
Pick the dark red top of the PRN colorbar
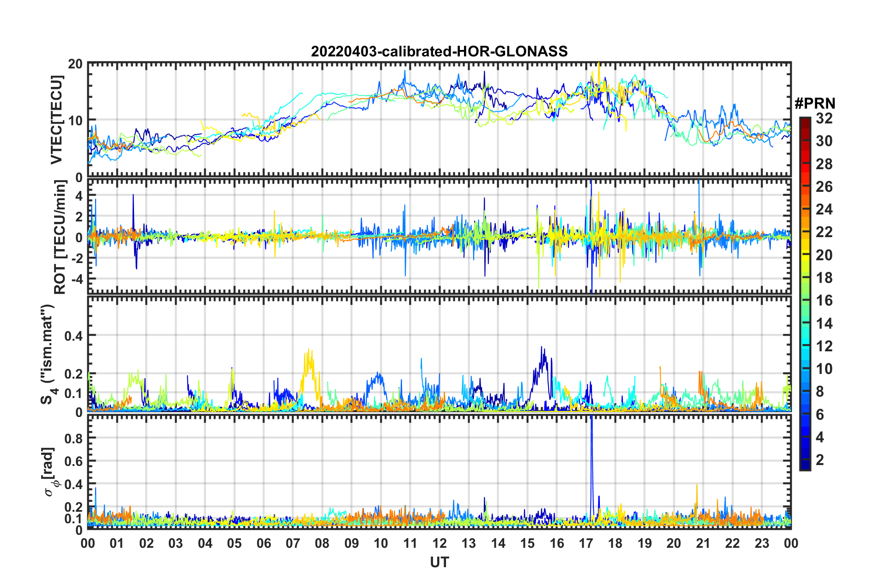805,121
